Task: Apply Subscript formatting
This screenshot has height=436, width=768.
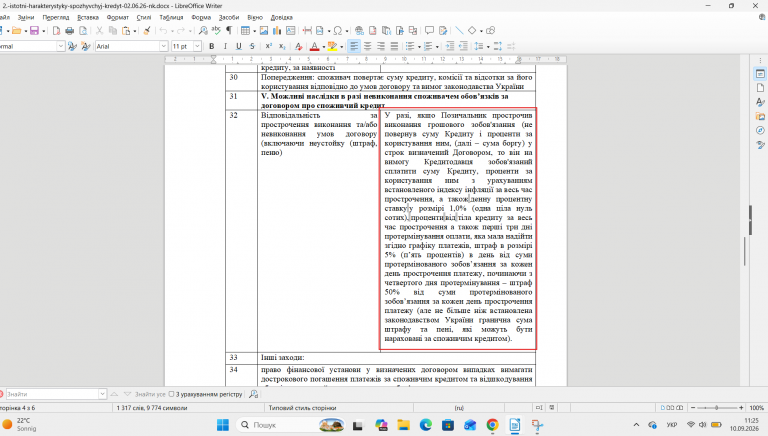Action: coord(282,46)
